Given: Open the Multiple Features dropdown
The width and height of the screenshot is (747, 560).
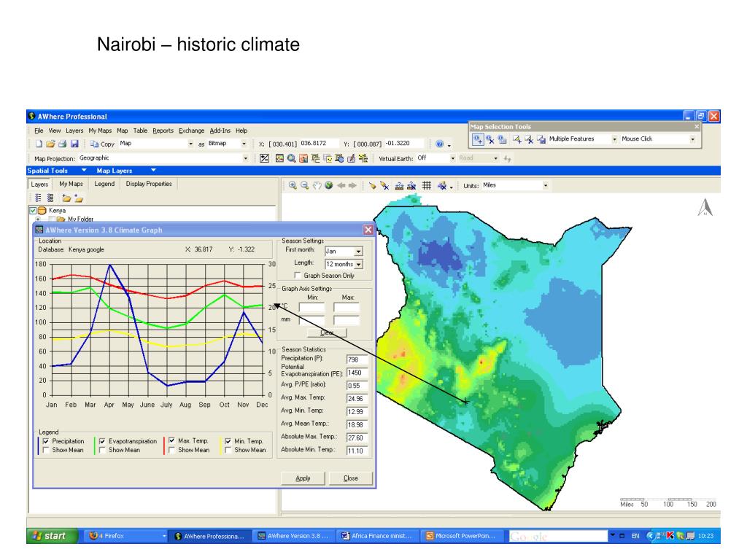Looking at the screenshot, I should [x=614, y=139].
